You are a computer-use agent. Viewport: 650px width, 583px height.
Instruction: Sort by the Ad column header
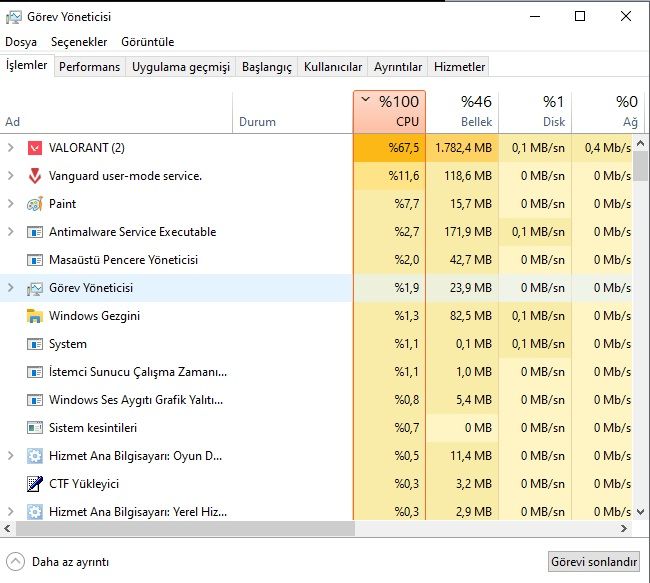[116, 112]
